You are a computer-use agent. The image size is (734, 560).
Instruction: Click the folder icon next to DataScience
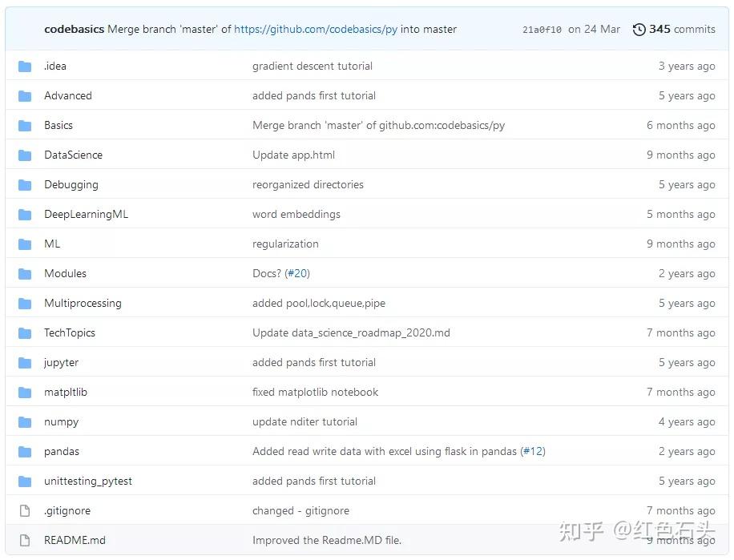click(x=25, y=155)
